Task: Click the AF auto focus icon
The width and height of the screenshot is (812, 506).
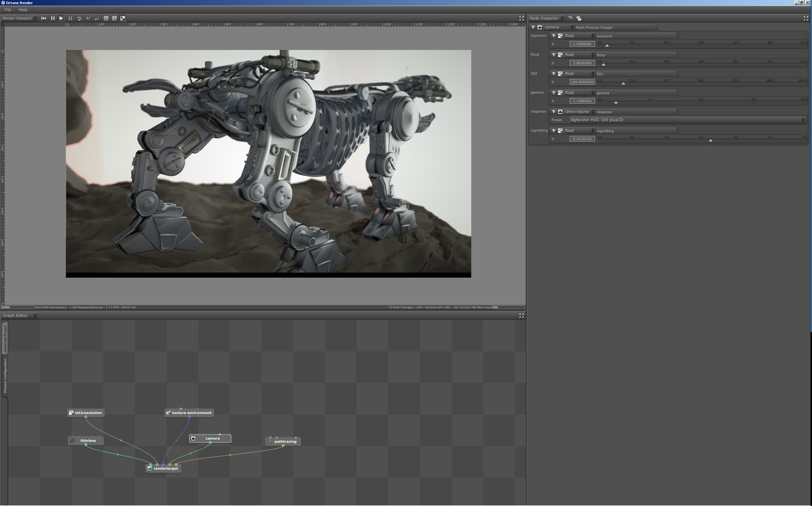Action: click(x=88, y=18)
